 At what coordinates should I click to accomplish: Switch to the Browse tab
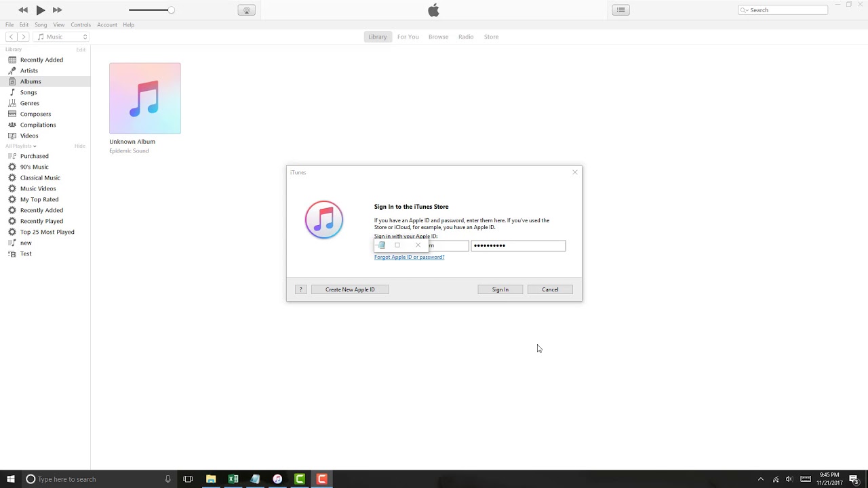(x=438, y=37)
